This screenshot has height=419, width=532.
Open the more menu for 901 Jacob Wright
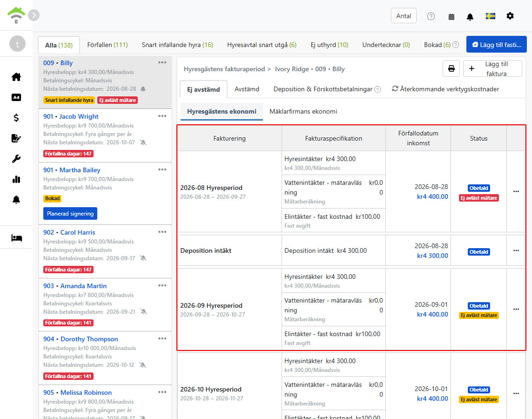click(162, 116)
